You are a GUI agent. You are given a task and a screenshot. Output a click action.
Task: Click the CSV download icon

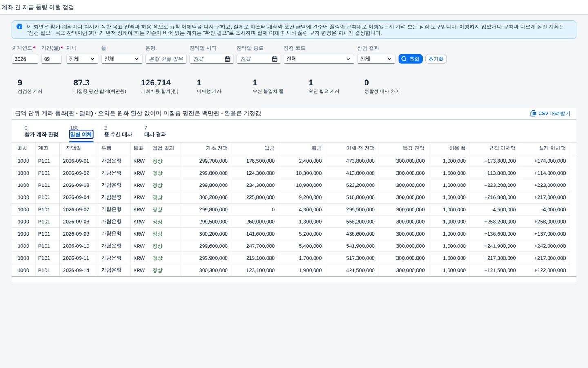pyautogui.click(x=533, y=113)
